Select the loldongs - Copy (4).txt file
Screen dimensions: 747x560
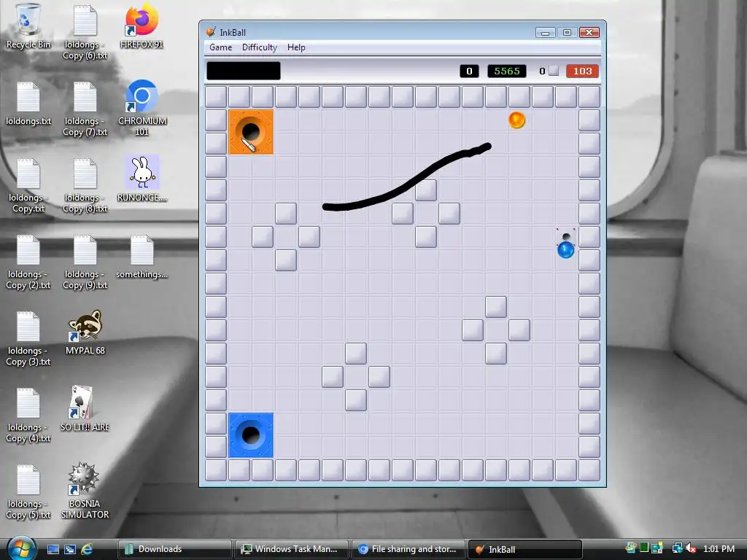pos(28,415)
